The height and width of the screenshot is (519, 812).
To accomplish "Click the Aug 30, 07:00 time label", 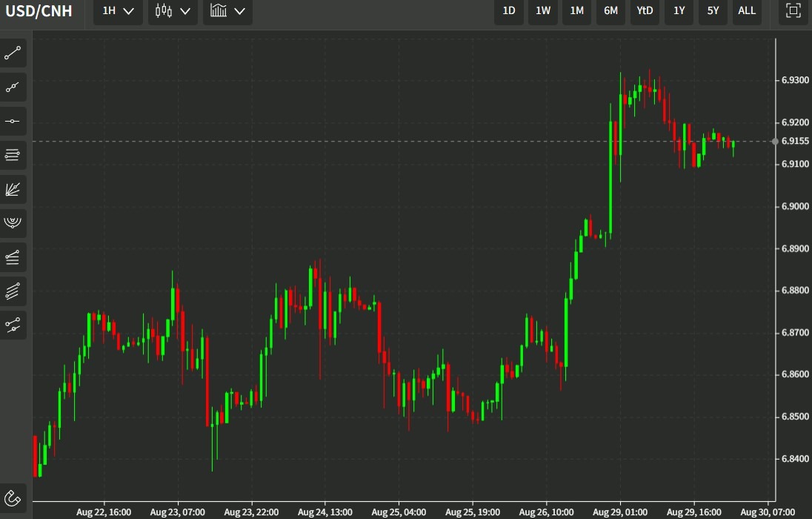I will click(x=768, y=512).
